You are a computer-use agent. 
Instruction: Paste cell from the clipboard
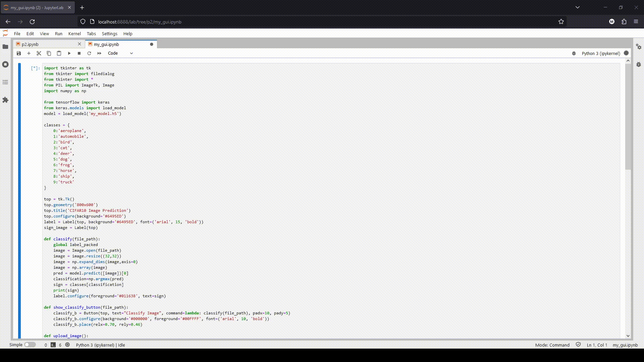59,53
